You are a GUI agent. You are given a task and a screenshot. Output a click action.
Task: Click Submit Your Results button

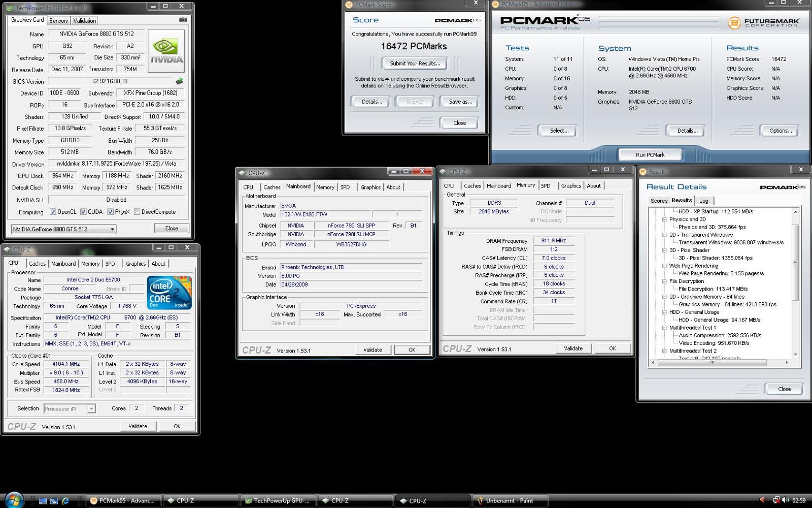coord(415,63)
